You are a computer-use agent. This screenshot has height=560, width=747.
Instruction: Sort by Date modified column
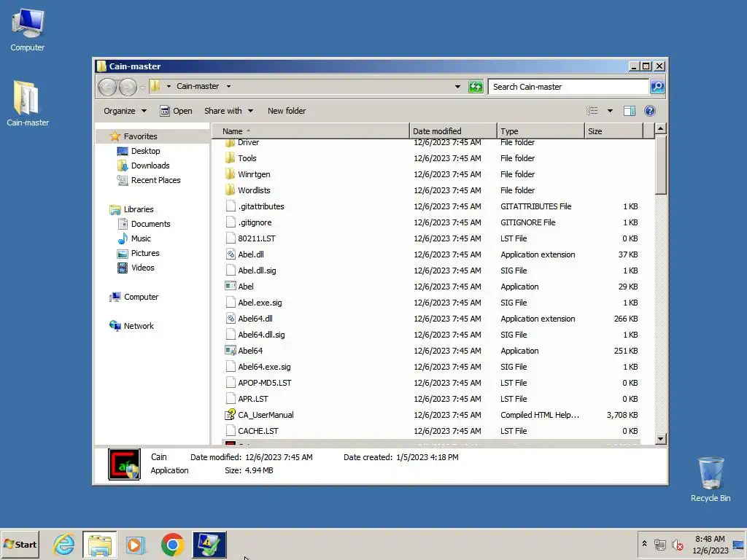click(x=452, y=131)
